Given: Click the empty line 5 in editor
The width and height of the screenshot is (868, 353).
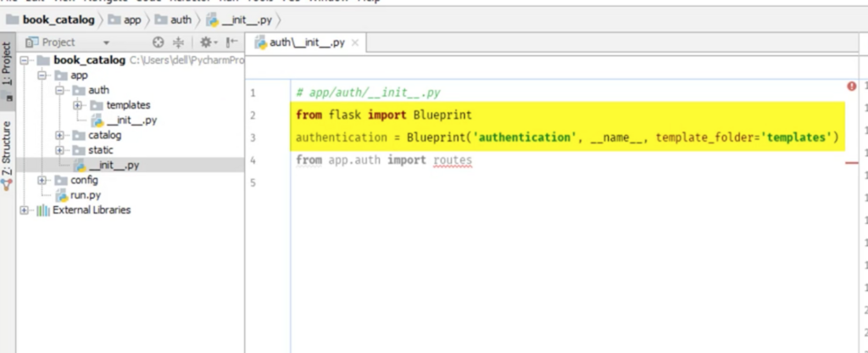Looking at the screenshot, I should click(573, 183).
